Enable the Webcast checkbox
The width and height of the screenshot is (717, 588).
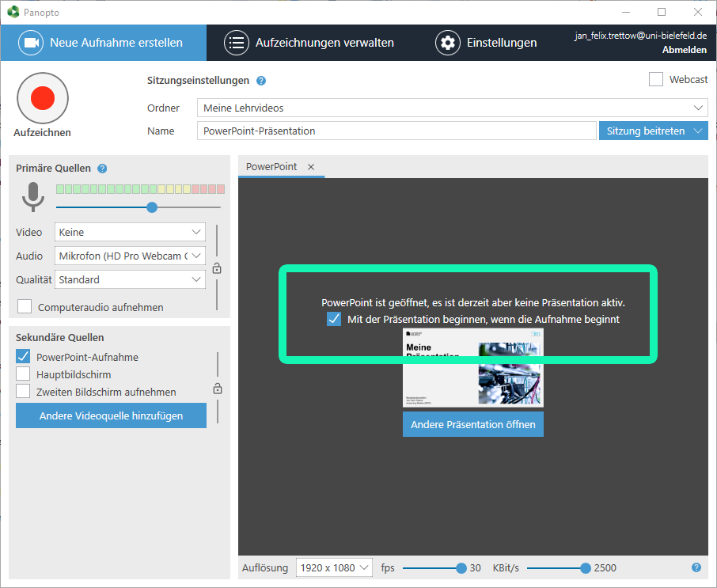pyautogui.click(x=655, y=79)
